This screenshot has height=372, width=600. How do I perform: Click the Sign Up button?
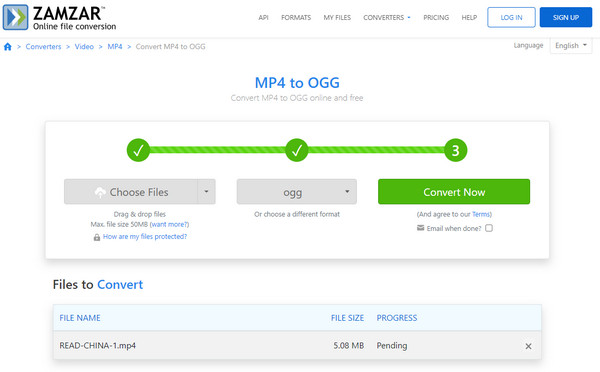pyautogui.click(x=566, y=17)
